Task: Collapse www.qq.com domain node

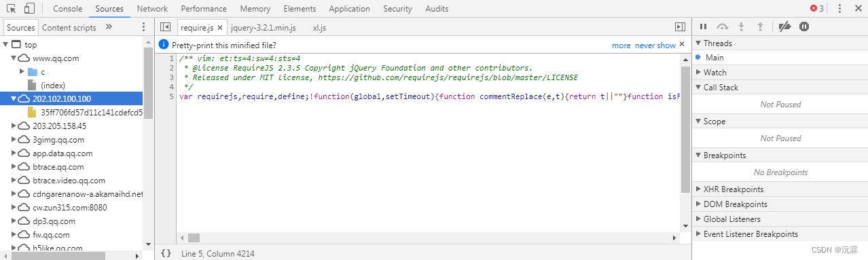Action: click(x=14, y=58)
